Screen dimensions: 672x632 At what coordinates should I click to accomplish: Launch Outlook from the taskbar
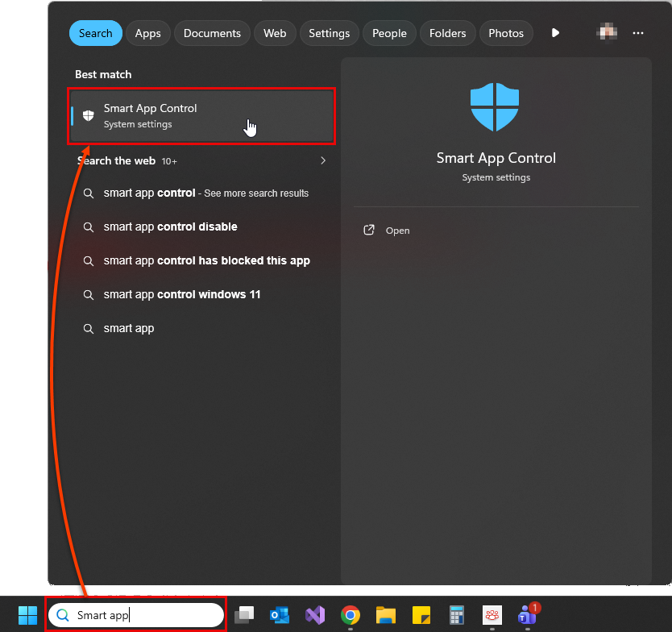pos(280,615)
